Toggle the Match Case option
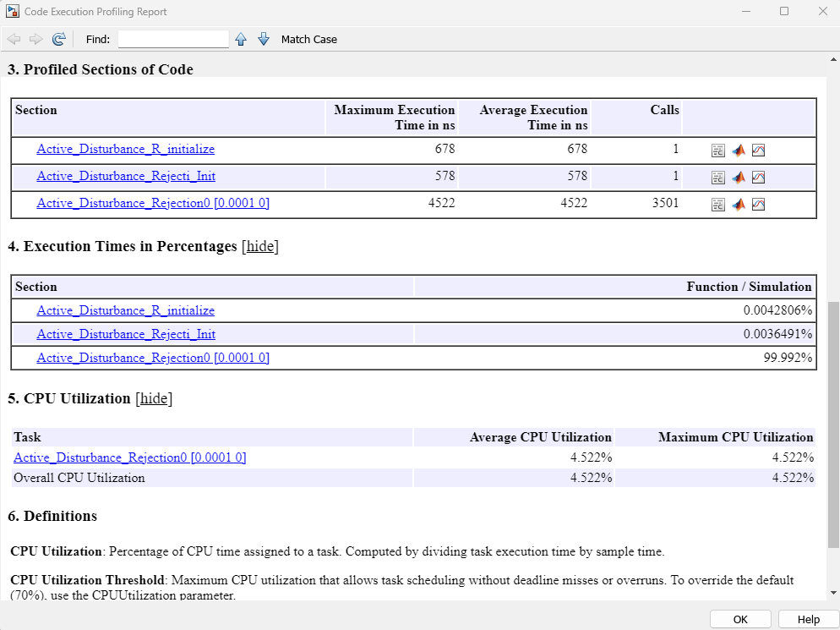This screenshot has width=840, height=630. tap(308, 39)
